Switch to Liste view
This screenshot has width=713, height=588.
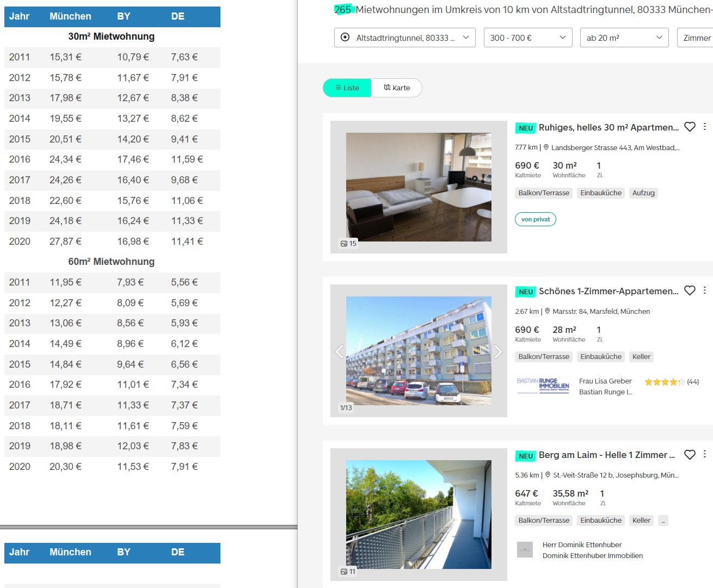(x=347, y=88)
